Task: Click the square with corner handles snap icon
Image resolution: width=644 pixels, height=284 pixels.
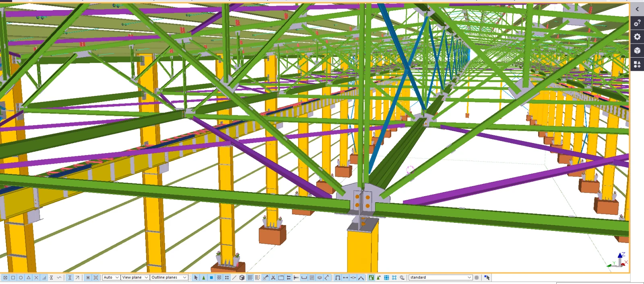Action: 96,278
